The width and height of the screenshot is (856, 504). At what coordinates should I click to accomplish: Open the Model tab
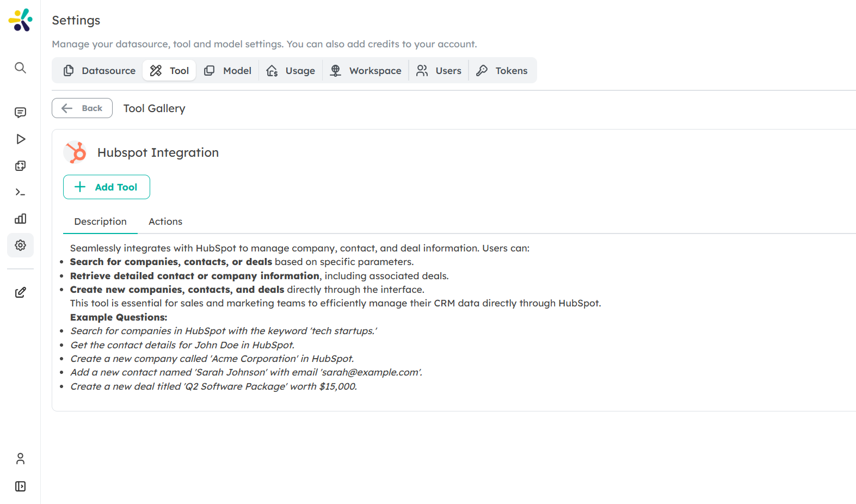(227, 71)
